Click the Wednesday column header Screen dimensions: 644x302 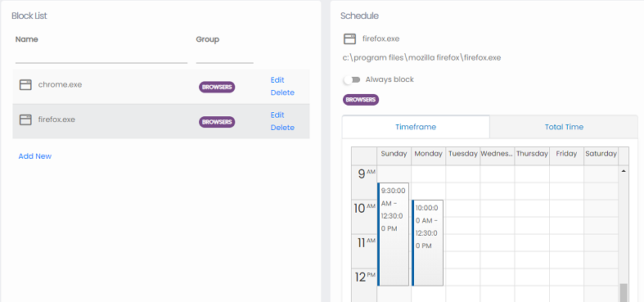(x=497, y=154)
